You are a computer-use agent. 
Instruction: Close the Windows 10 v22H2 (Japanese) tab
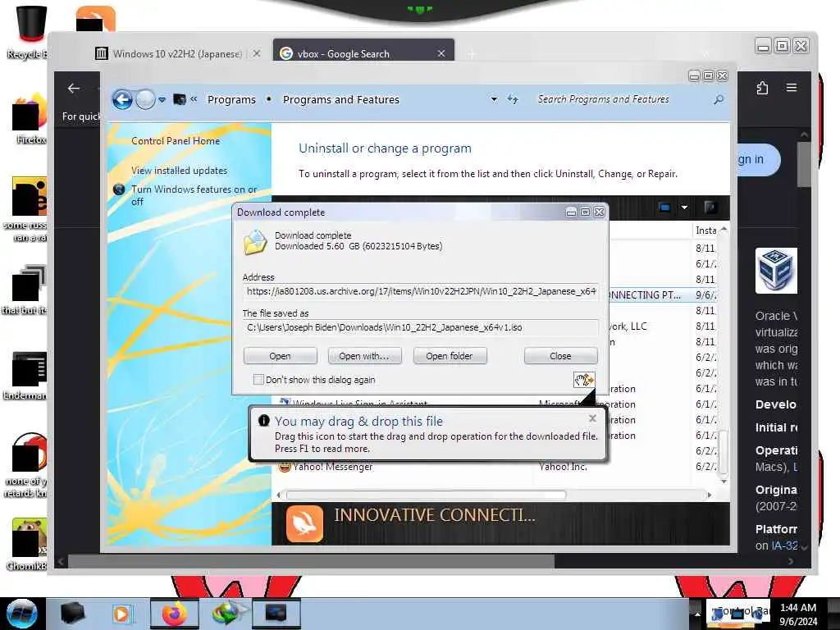point(257,53)
